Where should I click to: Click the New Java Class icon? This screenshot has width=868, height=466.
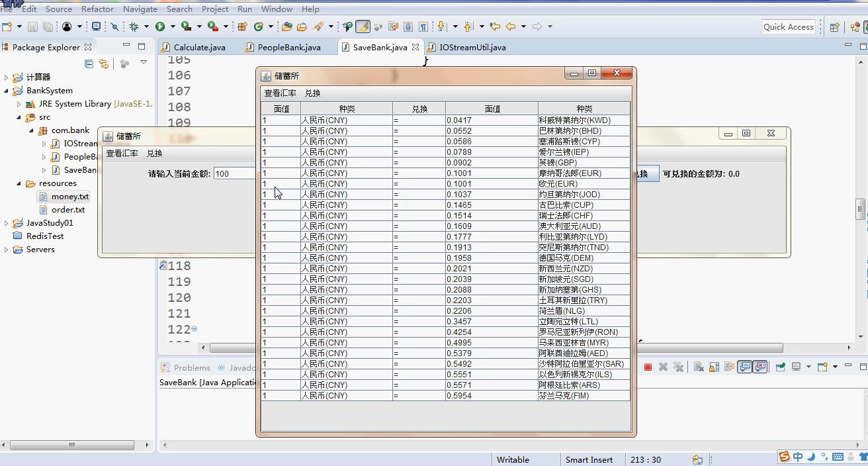coord(258,26)
